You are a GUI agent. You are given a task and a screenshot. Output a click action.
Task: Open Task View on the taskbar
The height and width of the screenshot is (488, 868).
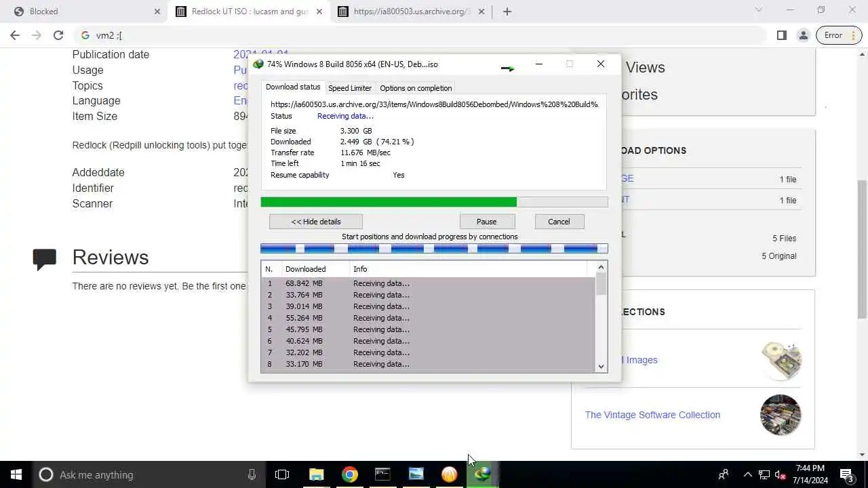(282, 474)
